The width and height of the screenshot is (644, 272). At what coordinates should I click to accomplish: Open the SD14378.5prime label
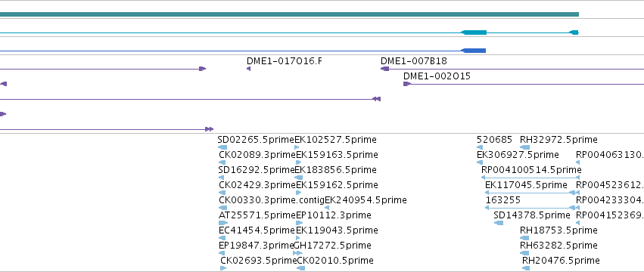click(532, 215)
